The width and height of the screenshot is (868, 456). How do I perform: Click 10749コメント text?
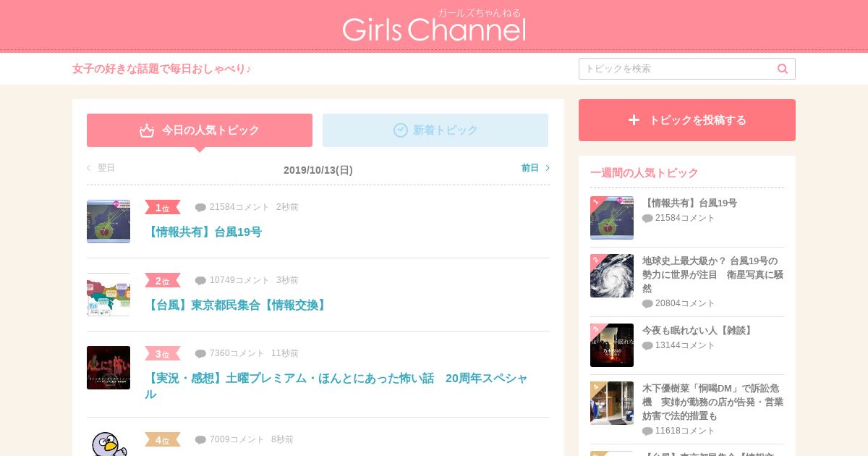pos(239,280)
